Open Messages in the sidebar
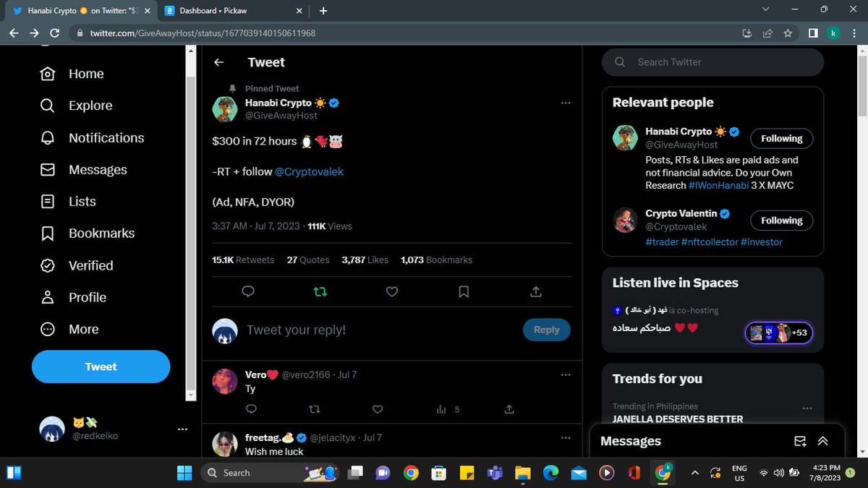868x488 pixels. tap(83, 169)
